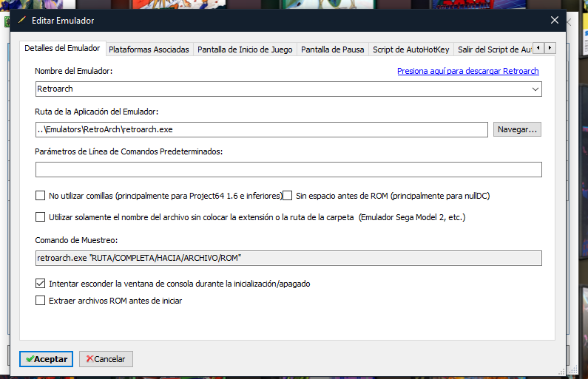Click the dialog resize grip corner
588x379 pixels.
(x=561, y=372)
